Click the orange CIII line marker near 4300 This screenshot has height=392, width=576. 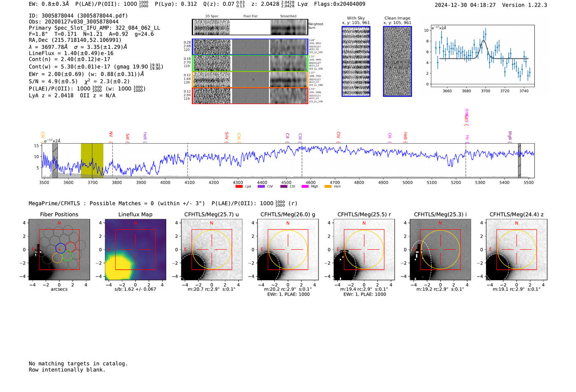tap(239, 138)
